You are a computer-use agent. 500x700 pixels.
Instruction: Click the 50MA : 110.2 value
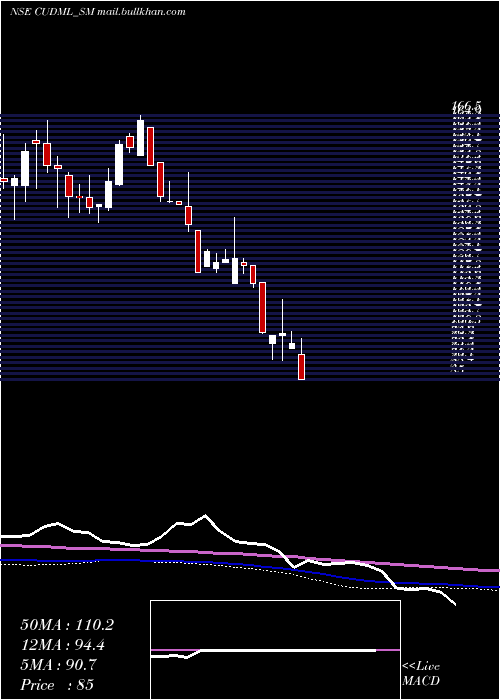(x=67, y=625)
